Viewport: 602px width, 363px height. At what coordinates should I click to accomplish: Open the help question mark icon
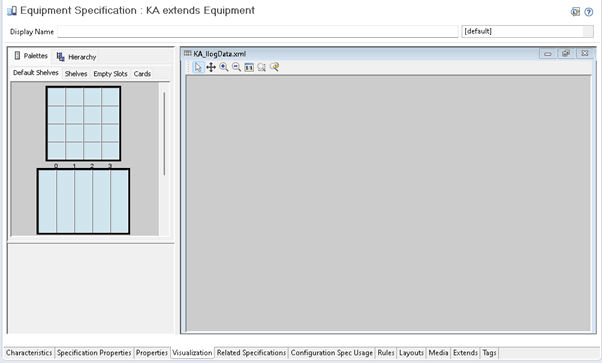click(x=589, y=12)
